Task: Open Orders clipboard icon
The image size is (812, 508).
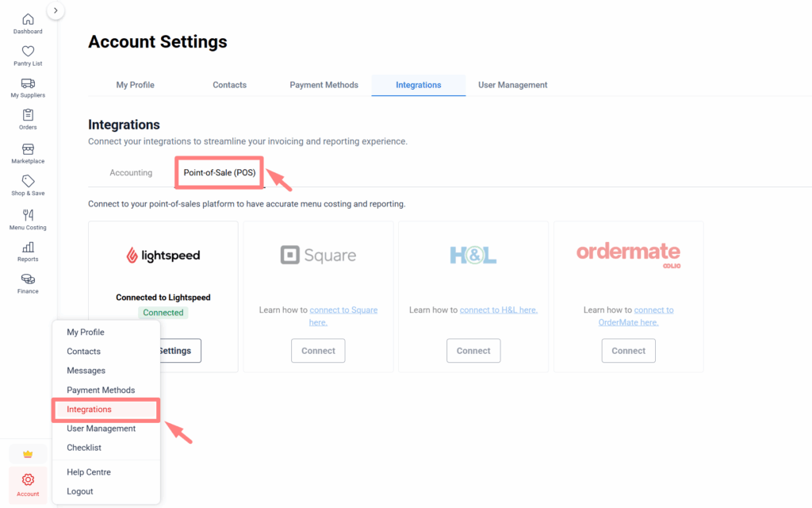Action: (x=28, y=115)
